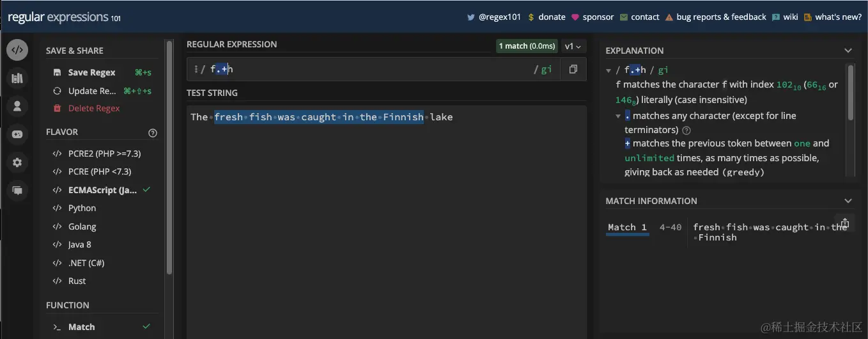Click the Explanation panel scrollbar
Image resolution: width=868 pixels, height=339 pixels.
click(x=850, y=93)
